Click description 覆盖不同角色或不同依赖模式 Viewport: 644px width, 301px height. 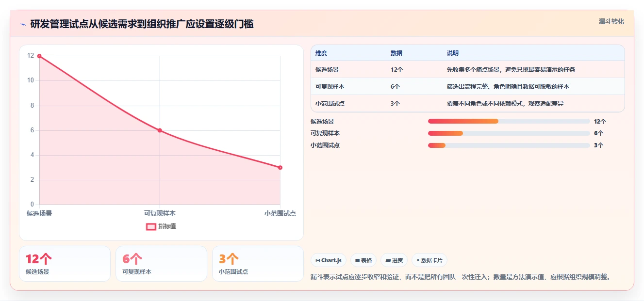tap(505, 104)
